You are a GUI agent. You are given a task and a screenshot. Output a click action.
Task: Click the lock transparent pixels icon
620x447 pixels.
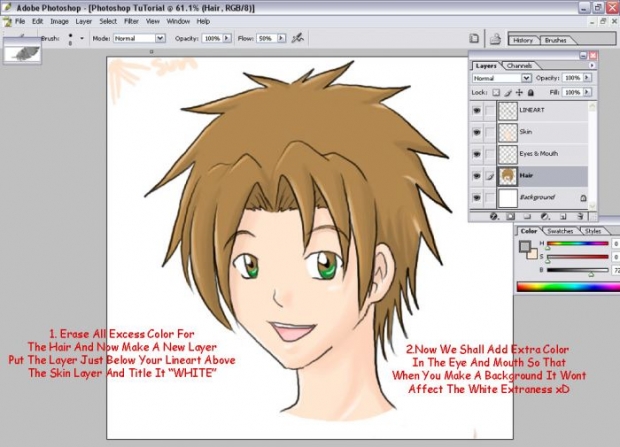click(496, 93)
